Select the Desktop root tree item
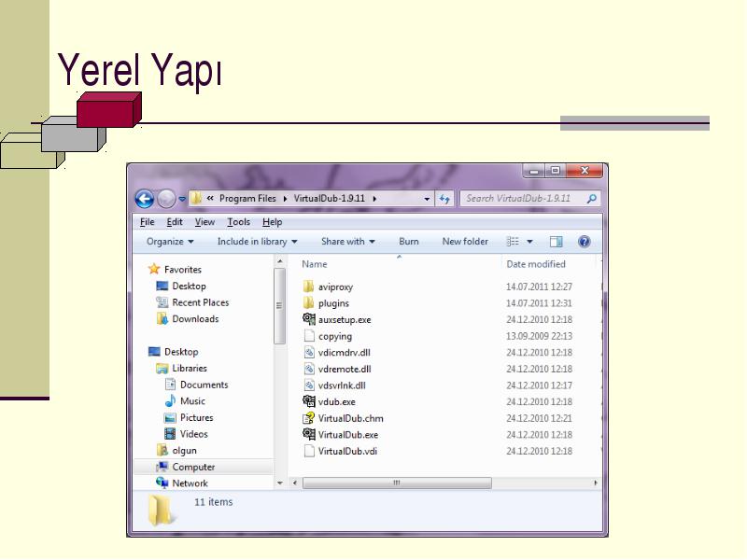 pos(173,352)
